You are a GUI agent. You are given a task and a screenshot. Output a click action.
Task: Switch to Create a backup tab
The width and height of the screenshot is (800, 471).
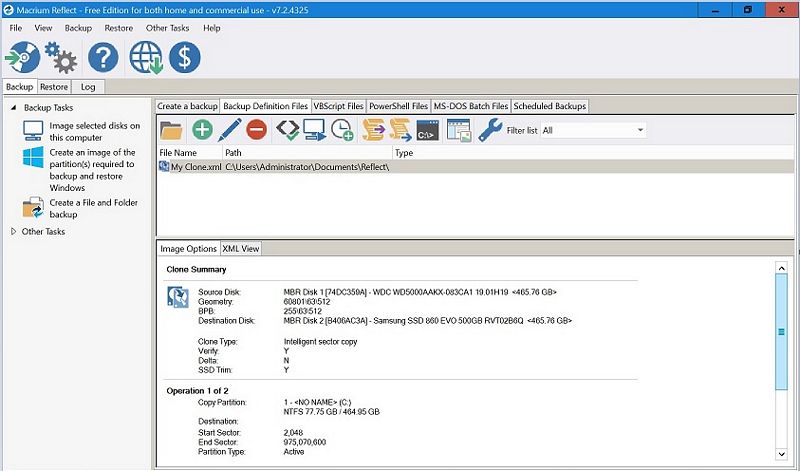[187, 106]
